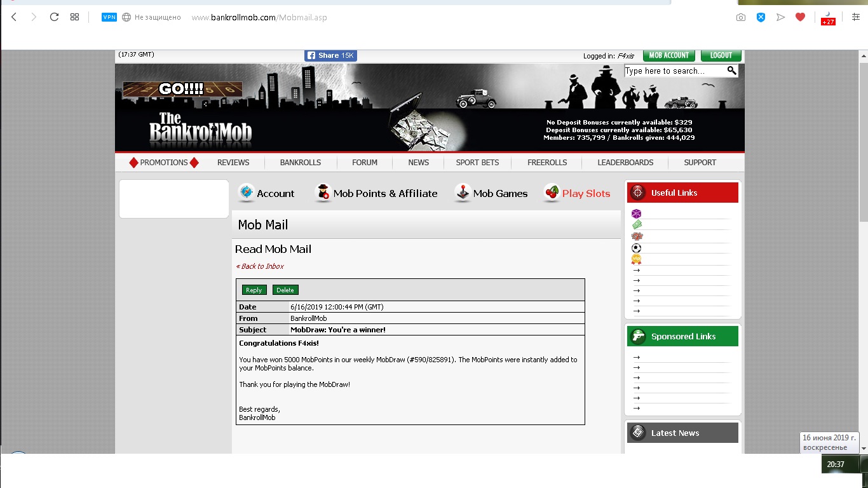
Task: Click the Facebook Share 15K button
Action: pyautogui.click(x=330, y=55)
